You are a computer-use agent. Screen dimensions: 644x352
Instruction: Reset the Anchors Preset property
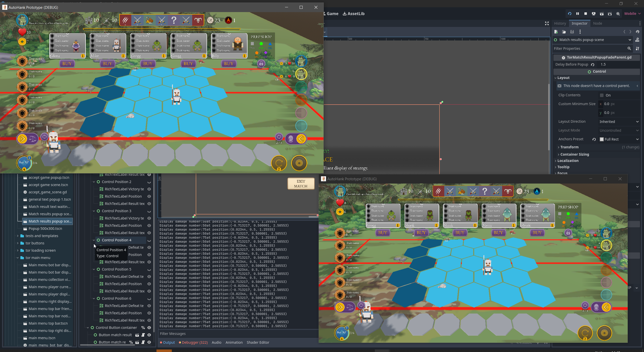coord(594,139)
